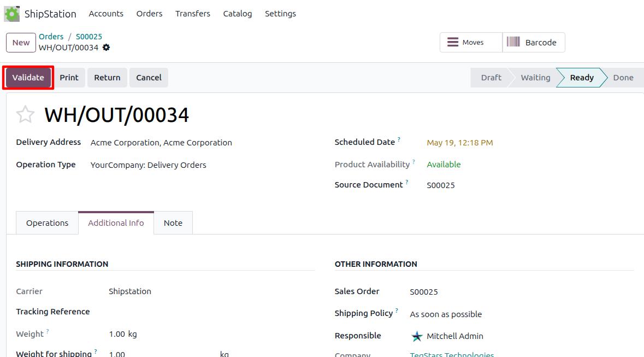Viewport: 644px width, 357px height.
Task: Select the Ready status stage
Action: (x=582, y=77)
